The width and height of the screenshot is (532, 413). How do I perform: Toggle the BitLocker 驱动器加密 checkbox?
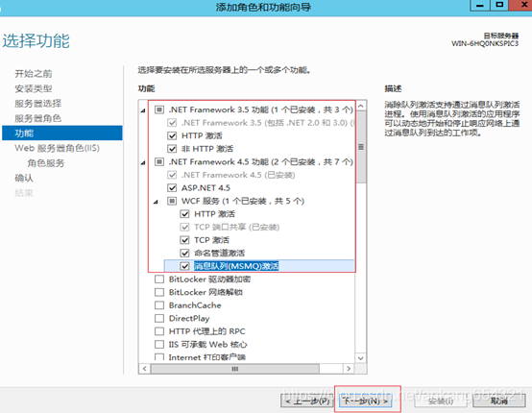[159, 279]
